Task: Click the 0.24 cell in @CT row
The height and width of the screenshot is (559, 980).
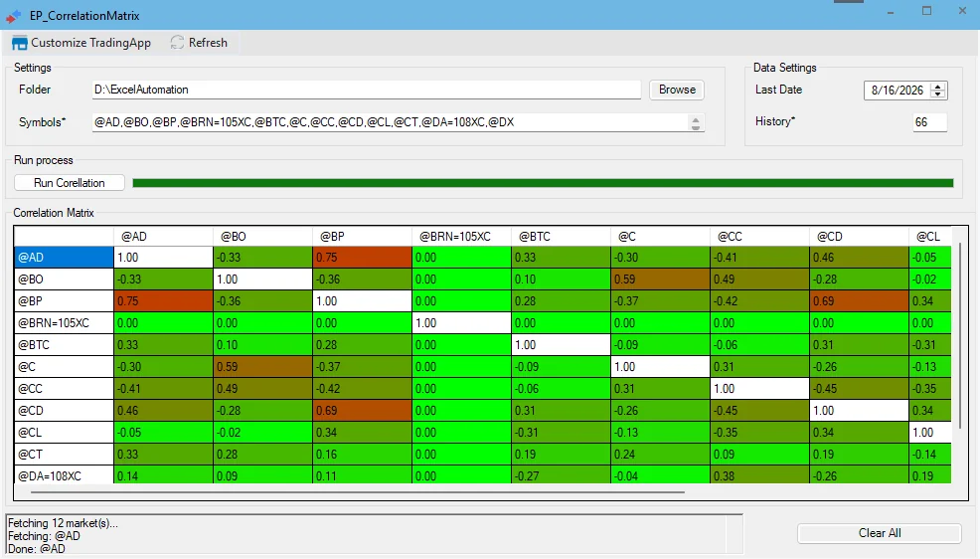Action: pyautogui.click(x=660, y=454)
